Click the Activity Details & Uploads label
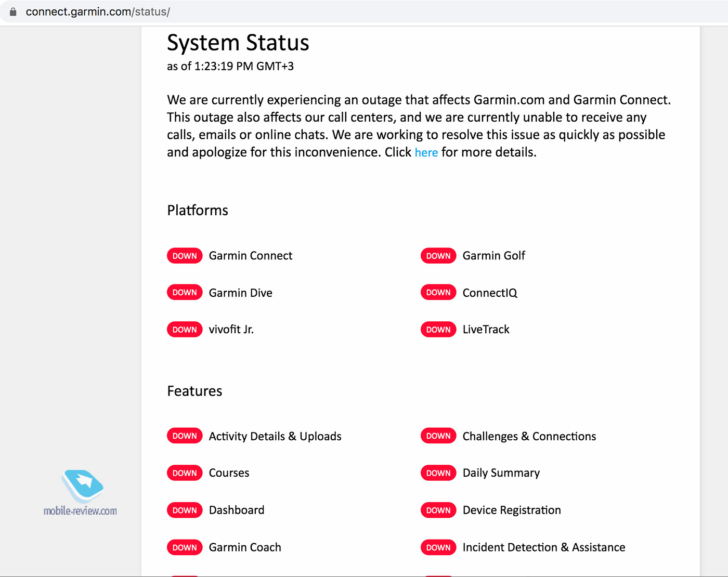 [x=275, y=436]
